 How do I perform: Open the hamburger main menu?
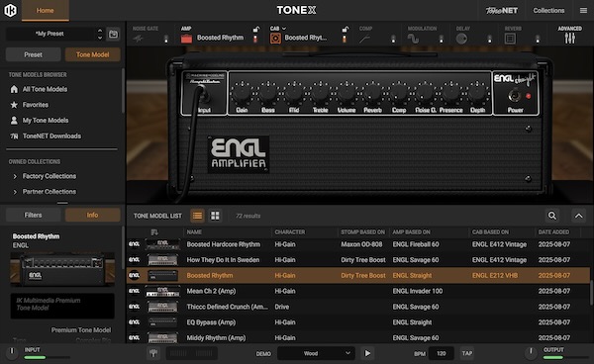583,10
